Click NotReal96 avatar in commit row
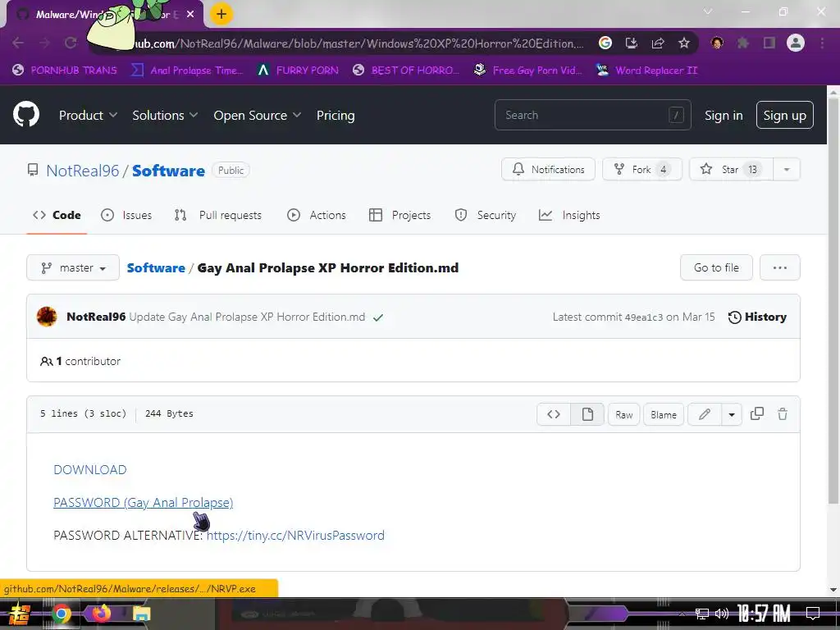The width and height of the screenshot is (840, 630). pyautogui.click(x=47, y=317)
